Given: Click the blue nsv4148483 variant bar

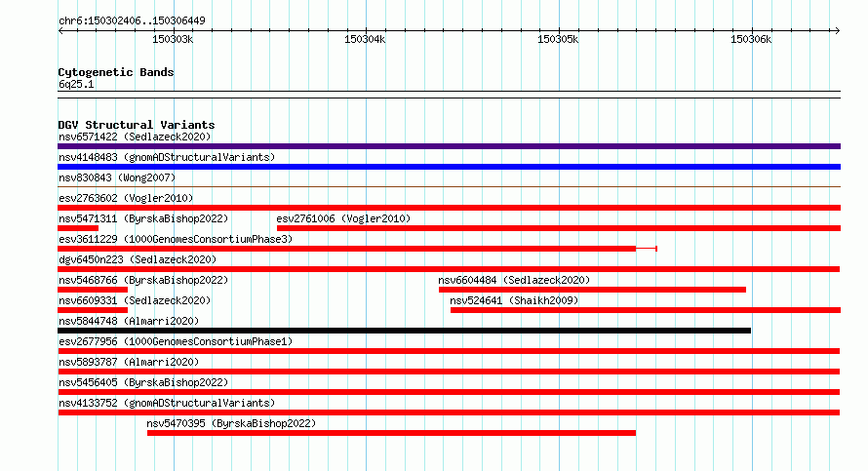Looking at the screenshot, I should click(449, 167).
